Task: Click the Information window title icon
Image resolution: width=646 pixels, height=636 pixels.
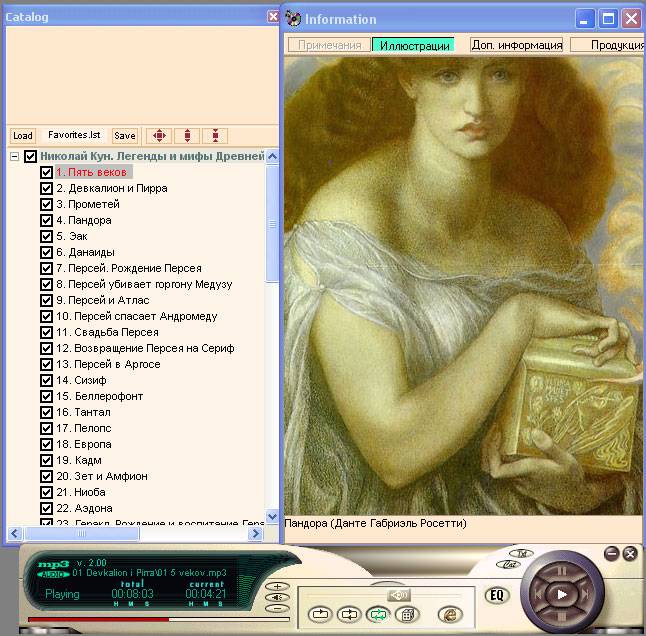Action: coord(293,19)
